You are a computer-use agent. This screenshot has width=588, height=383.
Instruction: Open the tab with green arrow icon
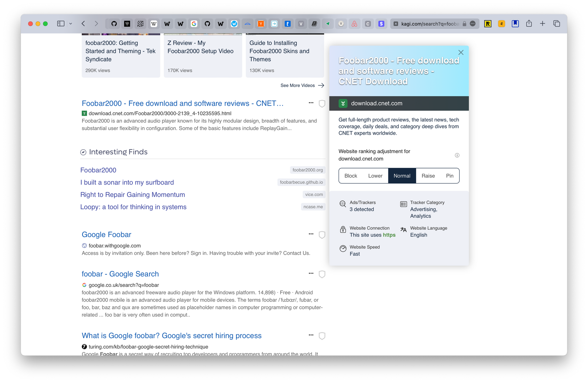[328, 24]
